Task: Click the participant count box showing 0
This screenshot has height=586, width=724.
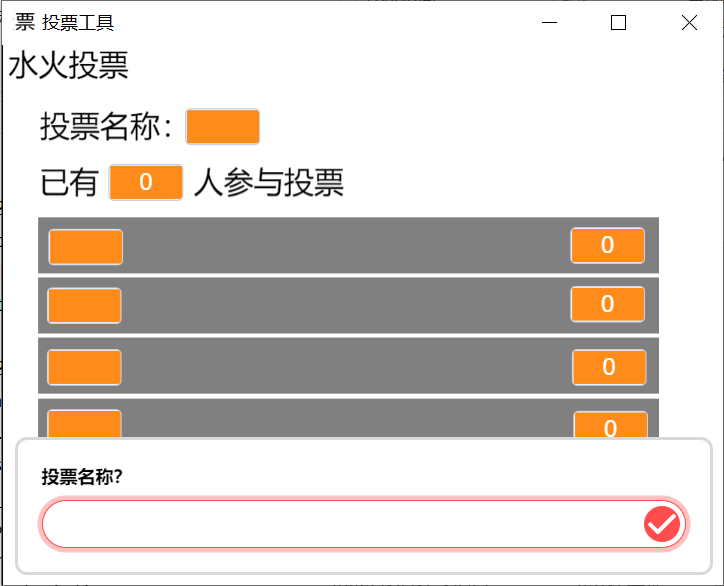Action: click(x=146, y=182)
